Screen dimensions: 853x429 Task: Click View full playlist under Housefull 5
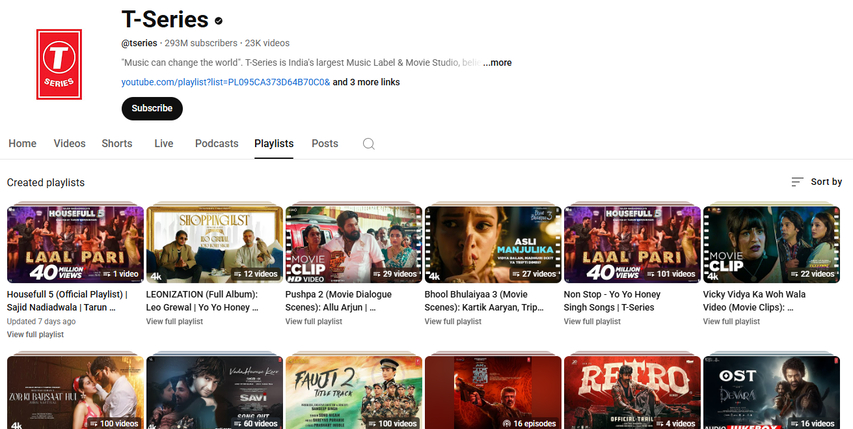pos(35,334)
